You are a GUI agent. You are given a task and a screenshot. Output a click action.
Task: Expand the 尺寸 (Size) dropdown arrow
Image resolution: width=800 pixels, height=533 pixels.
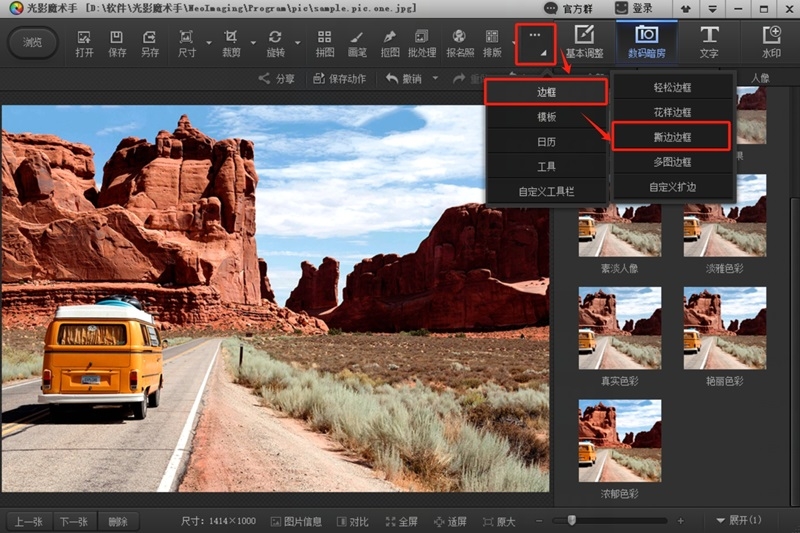click(208, 44)
